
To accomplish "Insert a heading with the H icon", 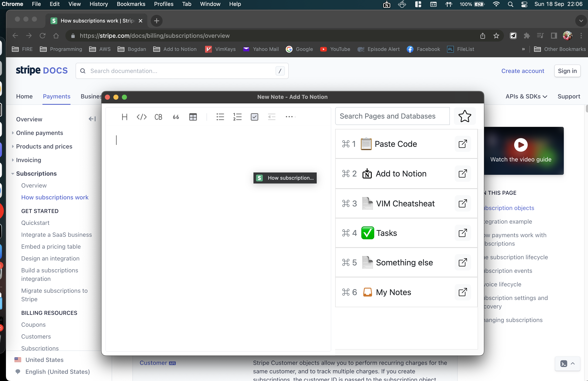I will (x=125, y=117).
